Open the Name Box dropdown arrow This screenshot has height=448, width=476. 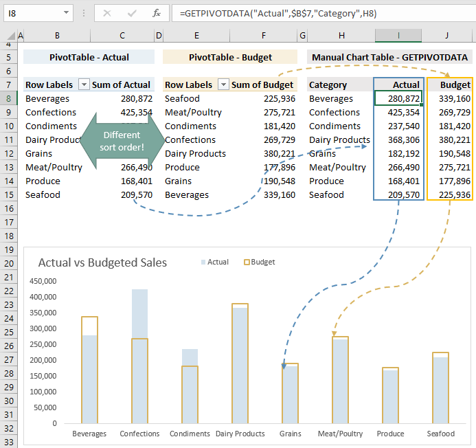(x=66, y=13)
